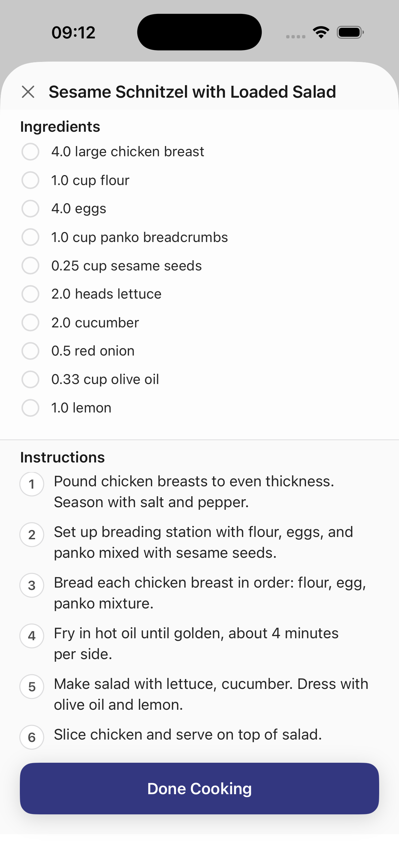Tap the step 6 number badge
Viewport: 399px width, 868px height.
click(32, 737)
